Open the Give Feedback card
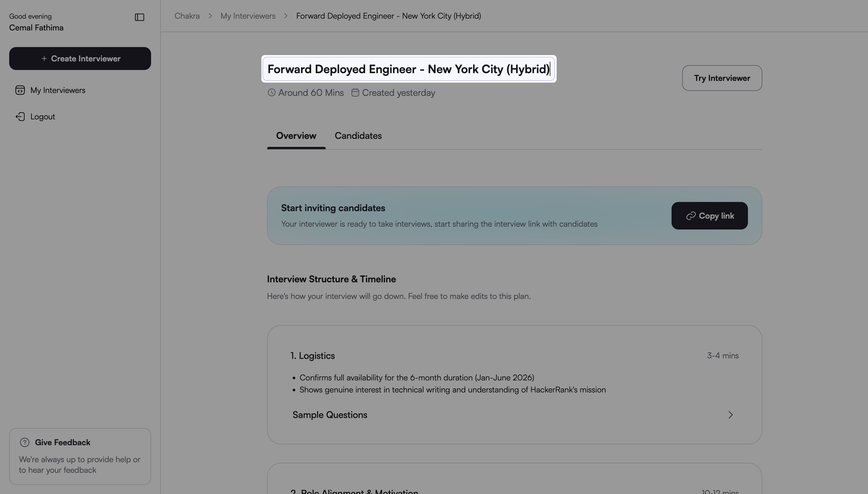 click(x=80, y=456)
